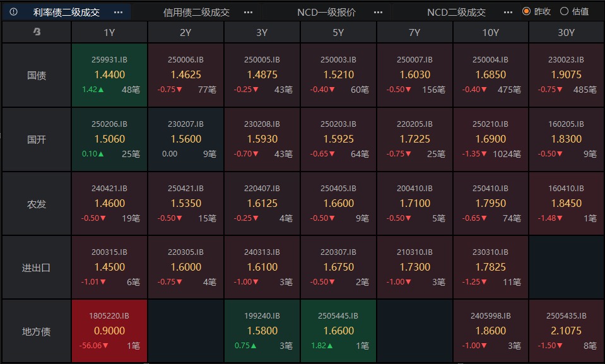The width and height of the screenshot is (605, 364).
Task: Select the 地方债 row label
Action: tap(37, 331)
